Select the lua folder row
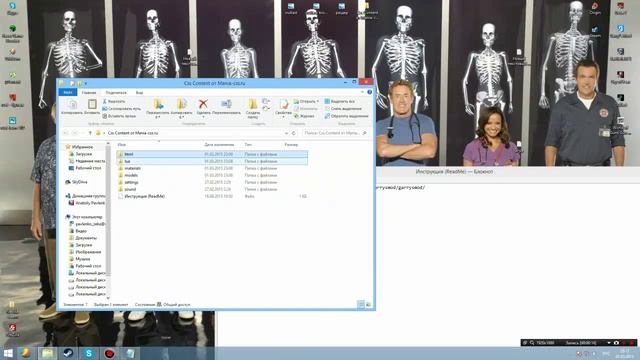Screen dimensions: 640x360 pyautogui.click(x=212, y=161)
